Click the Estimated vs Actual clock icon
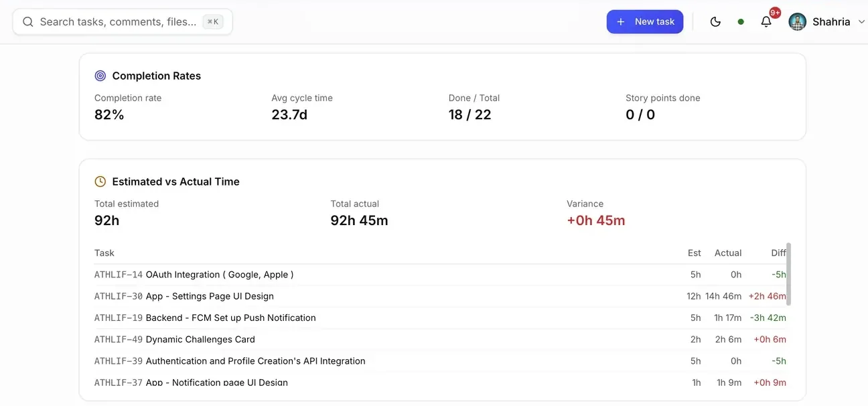The width and height of the screenshot is (868, 406). pyautogui.click(x=100, y=182)
